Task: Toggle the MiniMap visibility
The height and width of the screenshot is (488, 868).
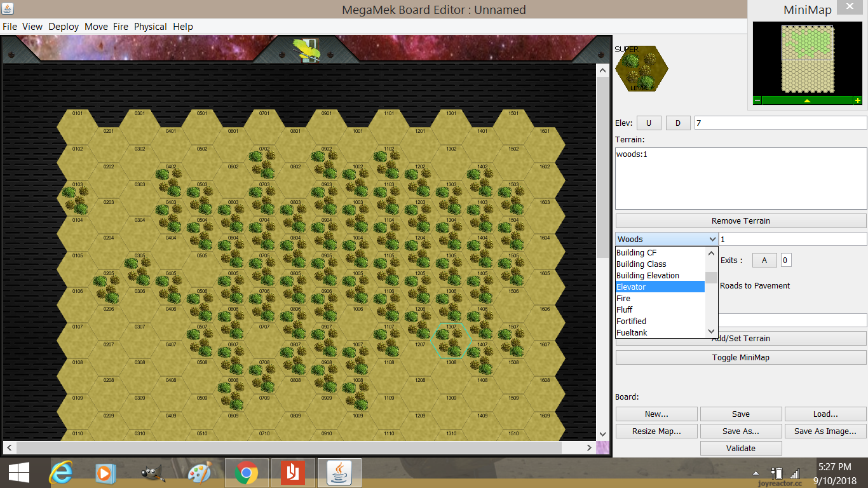Action: (740, 356)
